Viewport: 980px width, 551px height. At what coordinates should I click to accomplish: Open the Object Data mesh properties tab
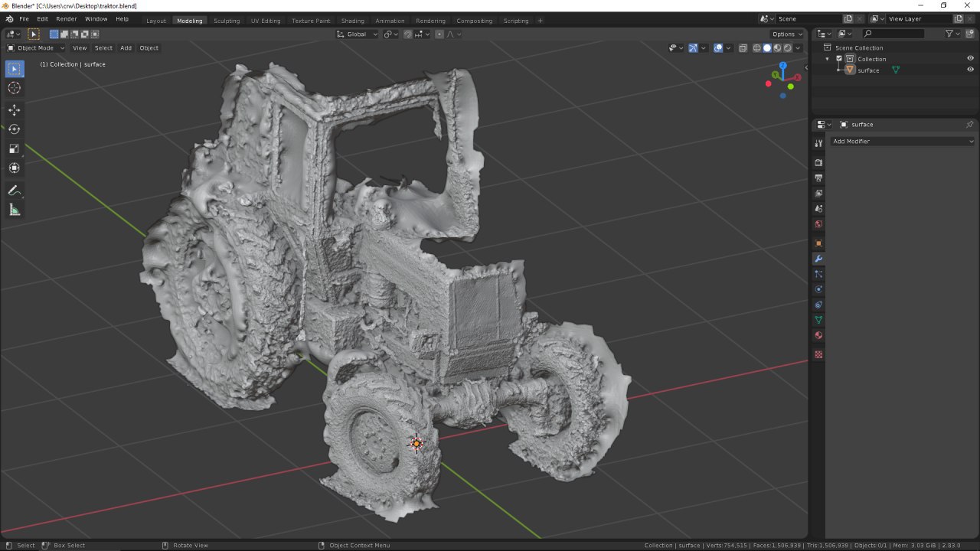point(818,320)
